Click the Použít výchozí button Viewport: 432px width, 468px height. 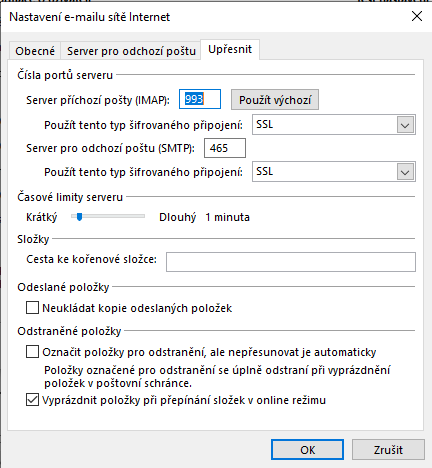[x=275, y=100]
